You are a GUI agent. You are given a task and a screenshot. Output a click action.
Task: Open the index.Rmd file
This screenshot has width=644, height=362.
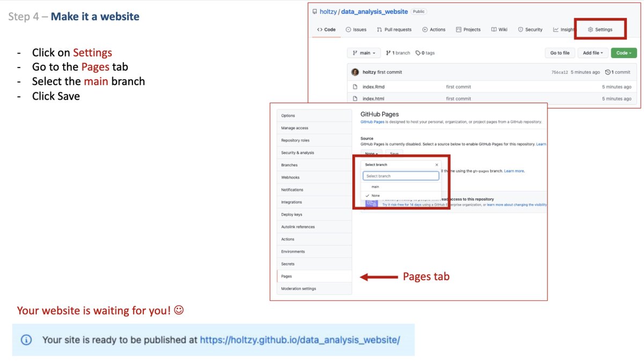click(374, 86)
